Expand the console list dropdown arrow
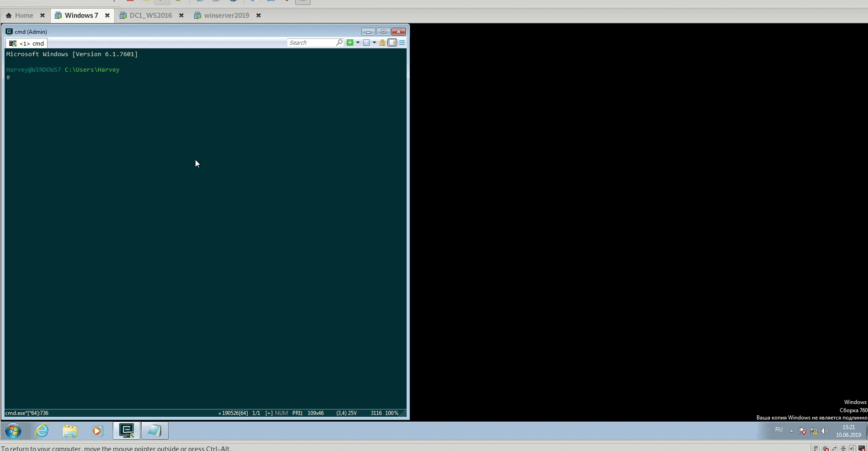 coord(374,42)
